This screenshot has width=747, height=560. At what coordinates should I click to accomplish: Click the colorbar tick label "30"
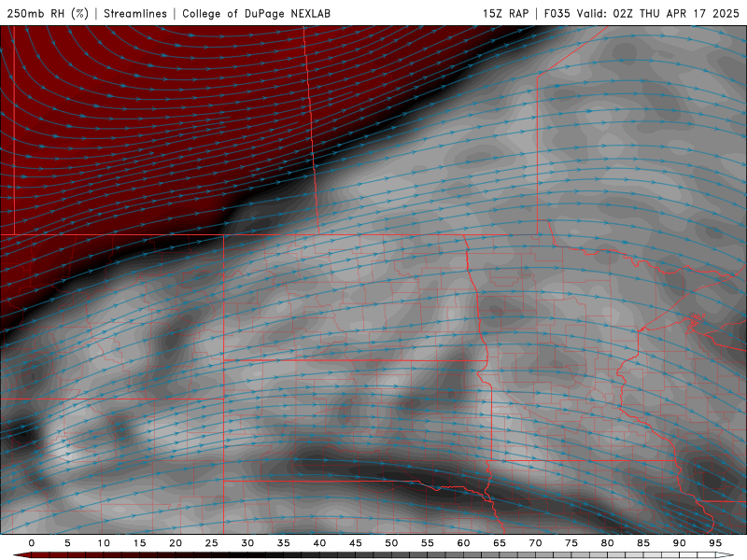point(247,543)
